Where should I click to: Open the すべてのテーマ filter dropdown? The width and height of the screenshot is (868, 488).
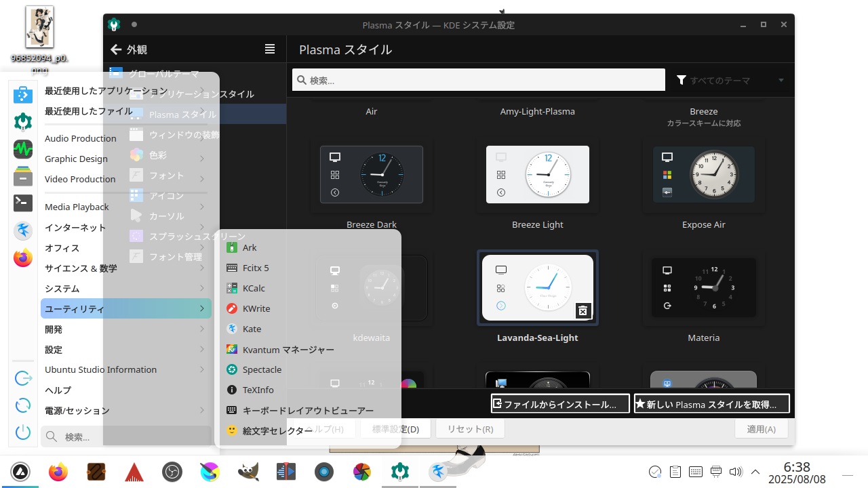point(730,80)
